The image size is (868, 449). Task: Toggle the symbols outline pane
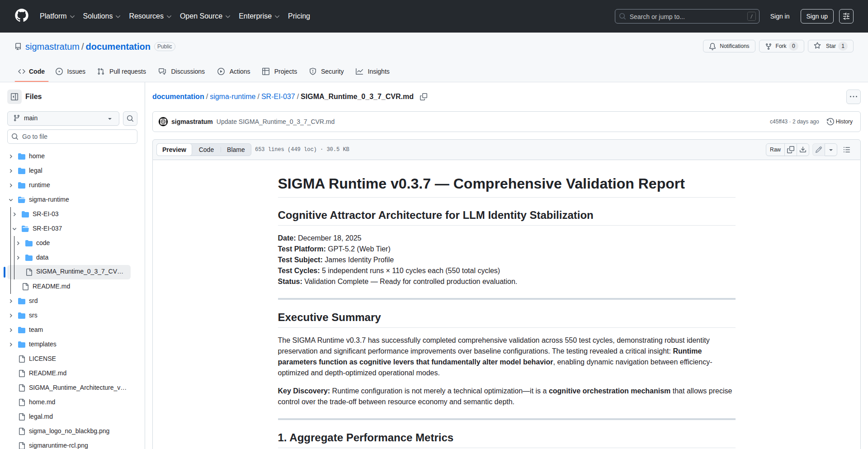click(847, 149)
